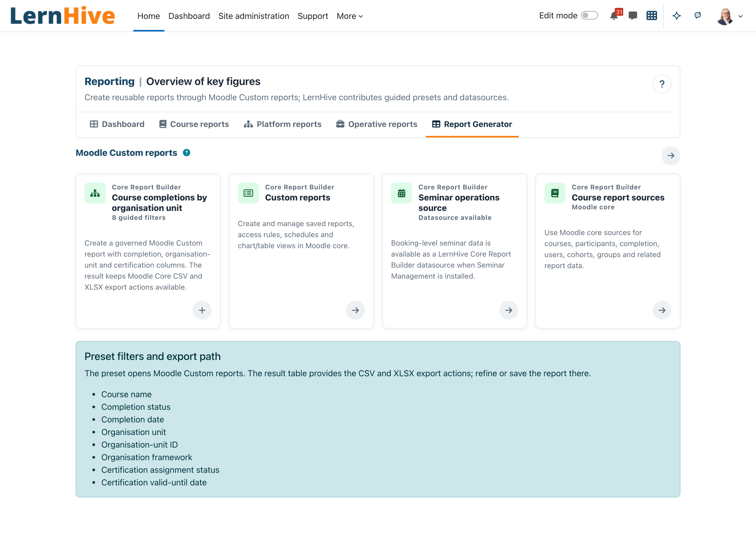Click the 'Organisation framework' list entry
The image size is (756, 552).
click(x=146, y=457)
